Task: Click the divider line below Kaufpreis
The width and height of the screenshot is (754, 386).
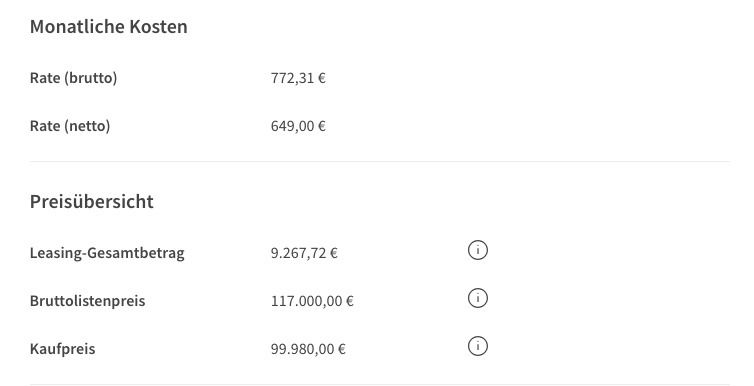Action: point(380,384)
